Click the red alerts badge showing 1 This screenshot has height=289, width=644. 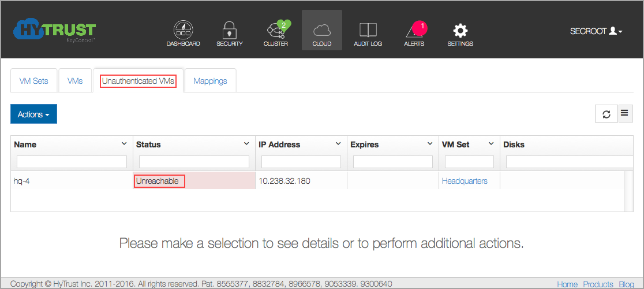pos(420,27)
